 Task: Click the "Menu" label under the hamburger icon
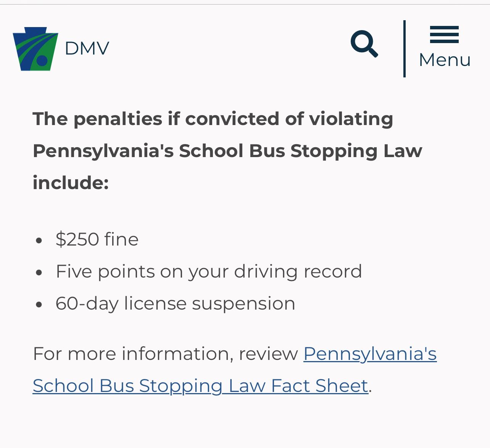pos(445,60)
